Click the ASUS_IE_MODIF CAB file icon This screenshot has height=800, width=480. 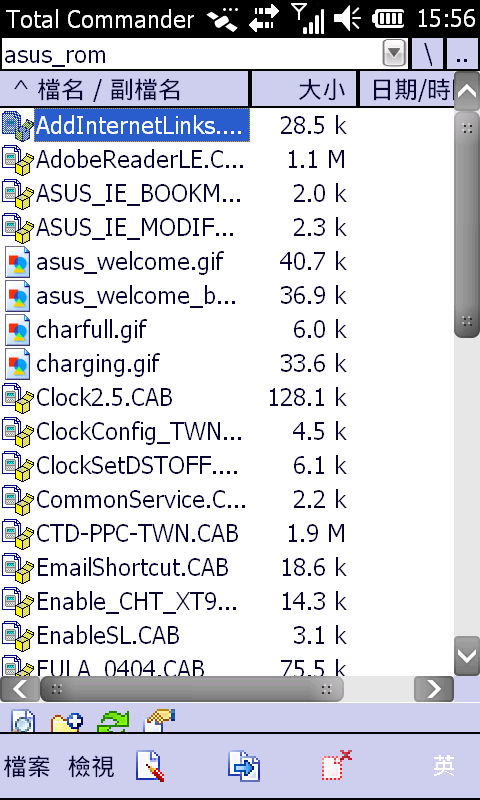click(17, 228)
